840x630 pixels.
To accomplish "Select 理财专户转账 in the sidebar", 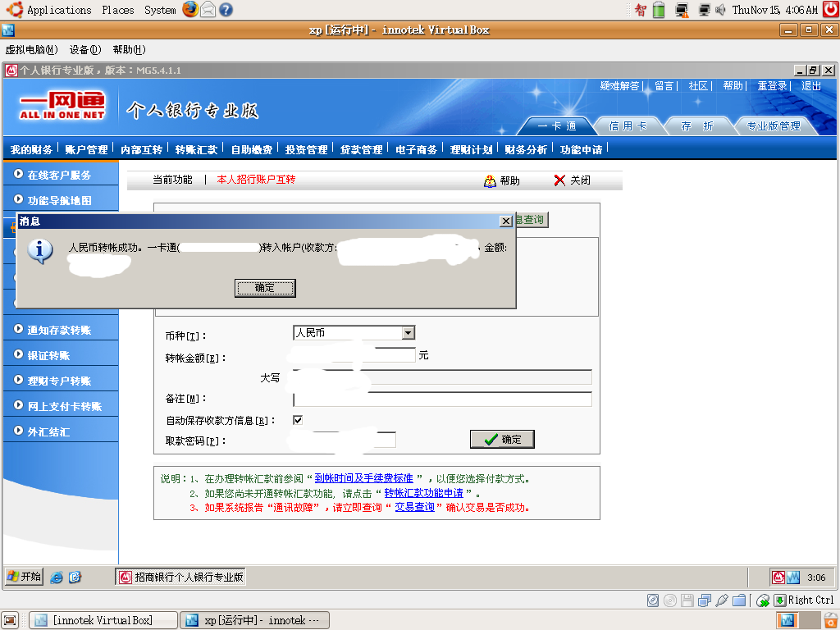I will pos(61,381).
